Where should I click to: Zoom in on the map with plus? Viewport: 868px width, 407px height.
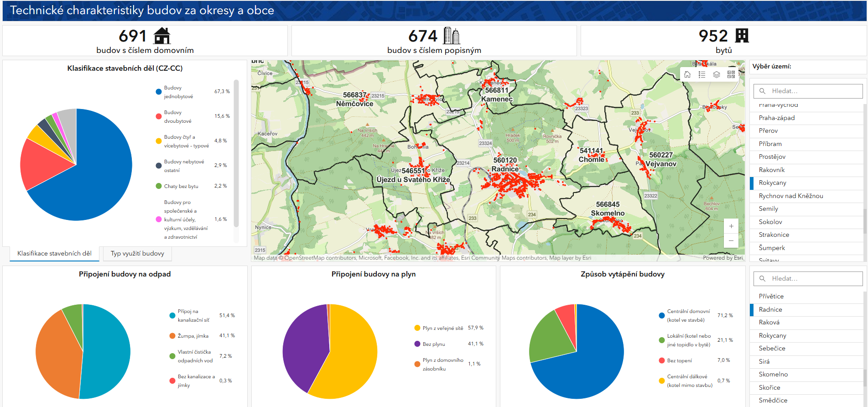coord(731,226)
